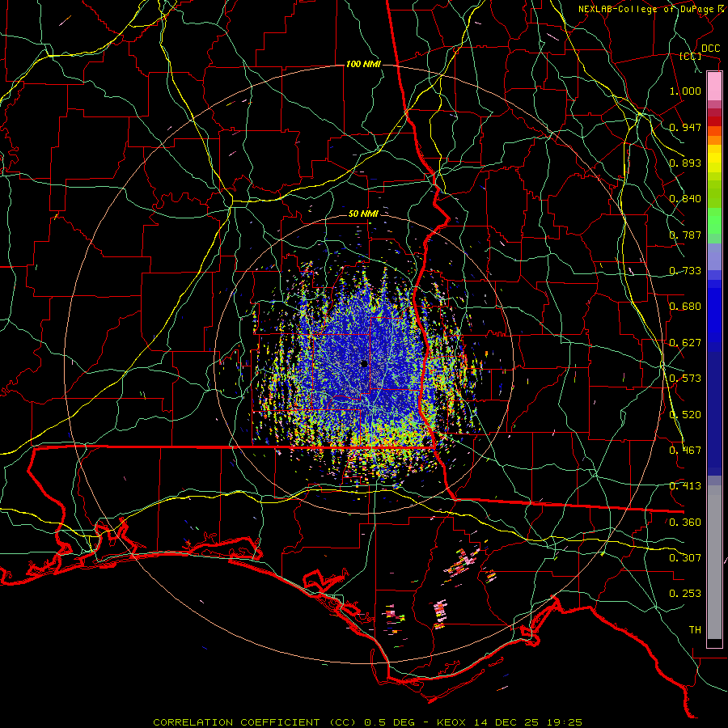Pick the gray swatch on the color scale

714,562
